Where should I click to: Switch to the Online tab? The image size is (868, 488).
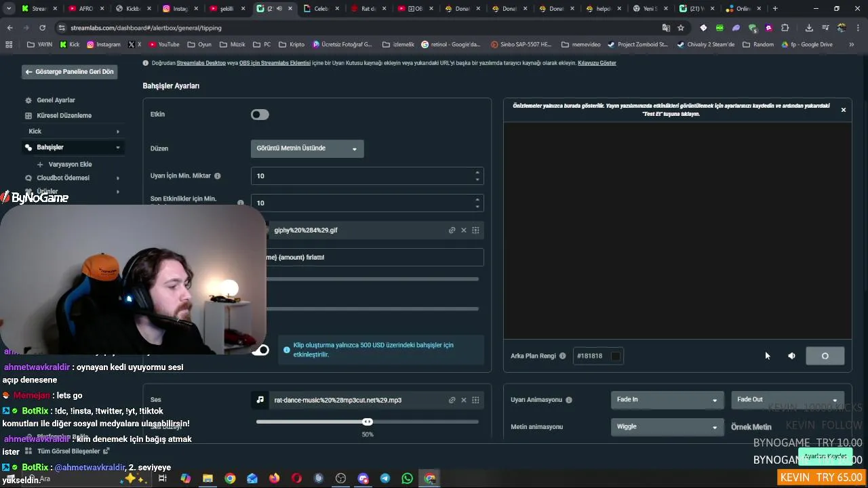(x=743, y=9)
